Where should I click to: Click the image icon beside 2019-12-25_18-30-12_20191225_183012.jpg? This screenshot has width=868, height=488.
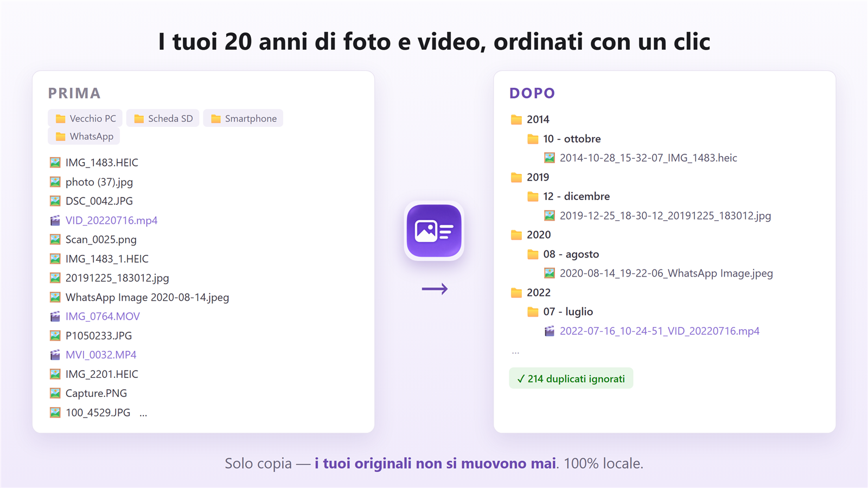point(550,216)
